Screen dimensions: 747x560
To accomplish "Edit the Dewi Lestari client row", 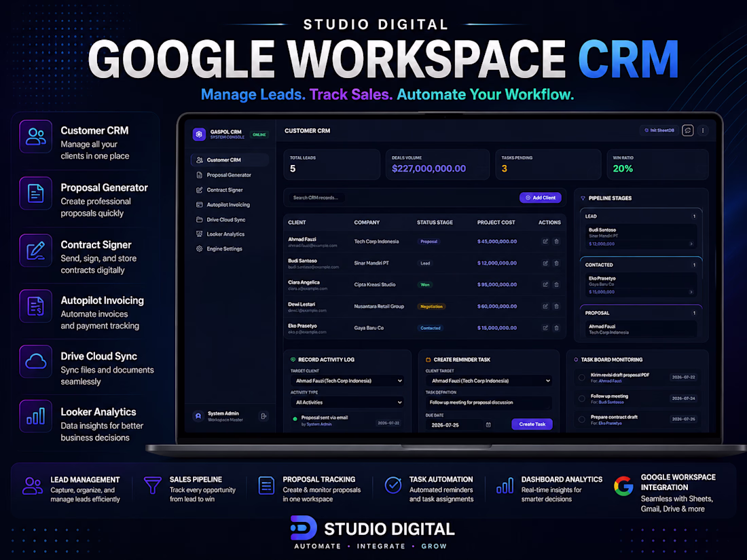I will 545,306.
